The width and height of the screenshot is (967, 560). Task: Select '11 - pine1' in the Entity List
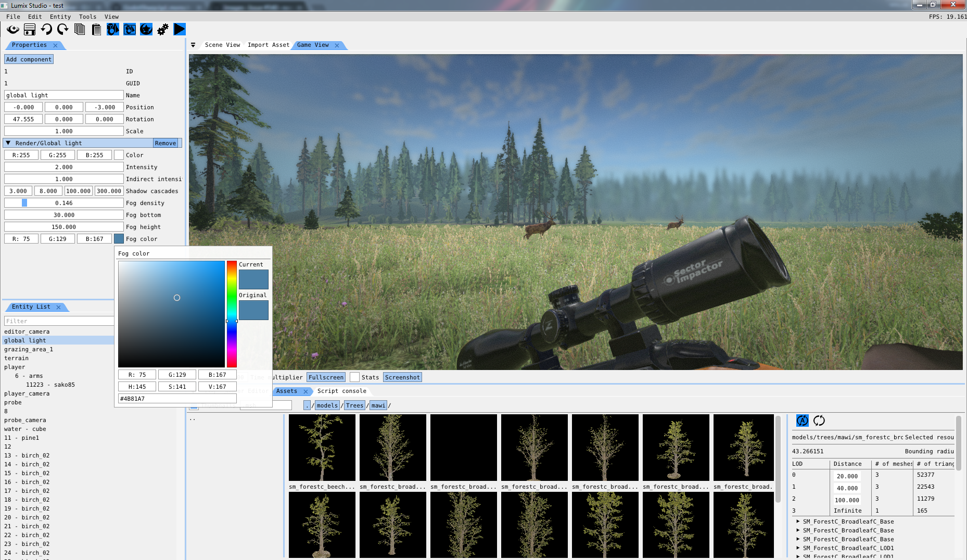click(22, 438)
